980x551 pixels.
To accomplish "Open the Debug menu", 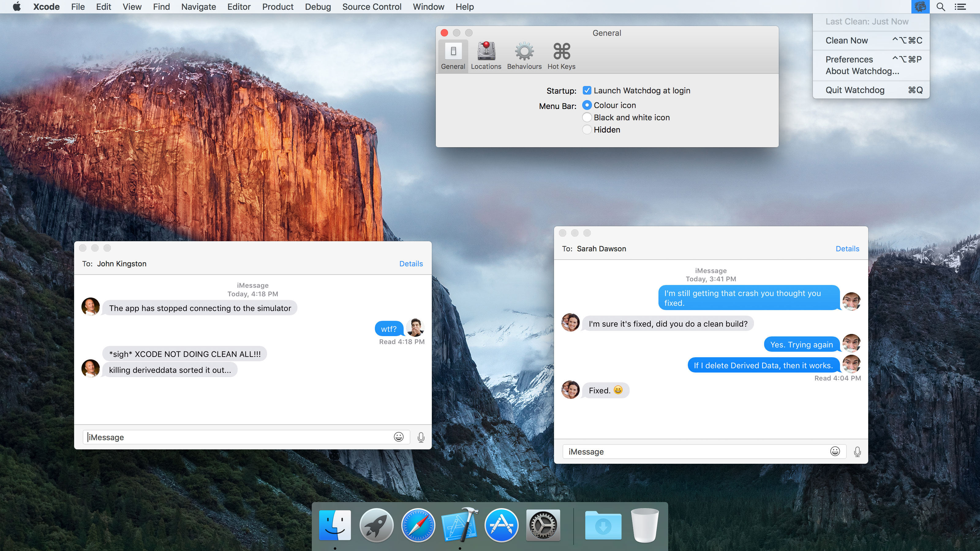I will tap(318, 7).
